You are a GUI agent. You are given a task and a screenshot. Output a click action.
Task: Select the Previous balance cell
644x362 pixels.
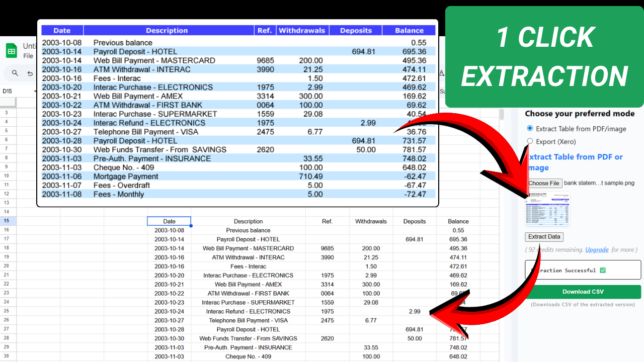[x=248, y=230]
